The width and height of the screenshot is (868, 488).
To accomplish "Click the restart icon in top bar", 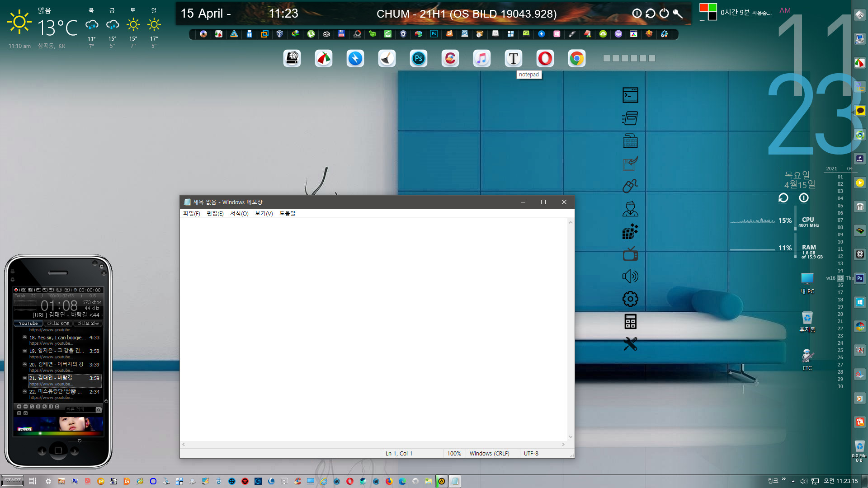I will pyautogui.click(x=650, y=14).
